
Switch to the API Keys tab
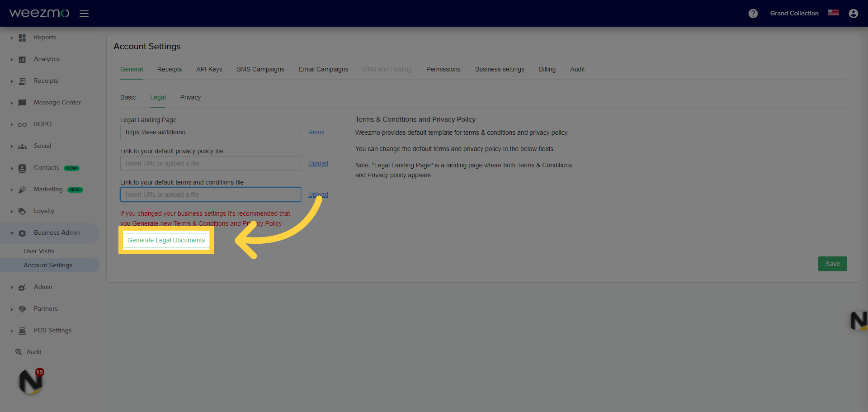tap(209, 69)
